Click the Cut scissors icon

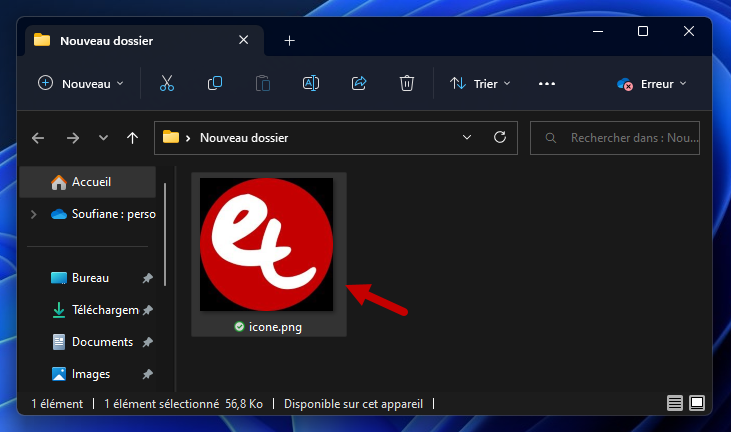point(166,83)
